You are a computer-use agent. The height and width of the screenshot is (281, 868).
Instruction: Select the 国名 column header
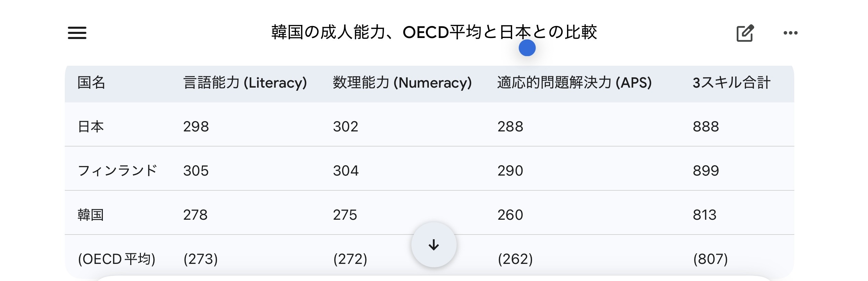tap(91, 83)
